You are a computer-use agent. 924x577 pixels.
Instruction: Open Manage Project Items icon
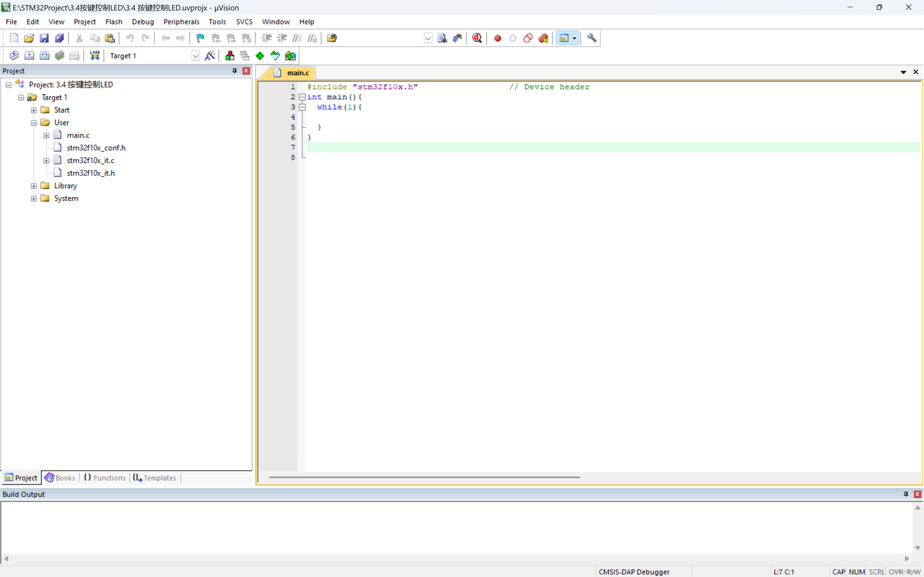pyautogui.click(x=230, y=56)
